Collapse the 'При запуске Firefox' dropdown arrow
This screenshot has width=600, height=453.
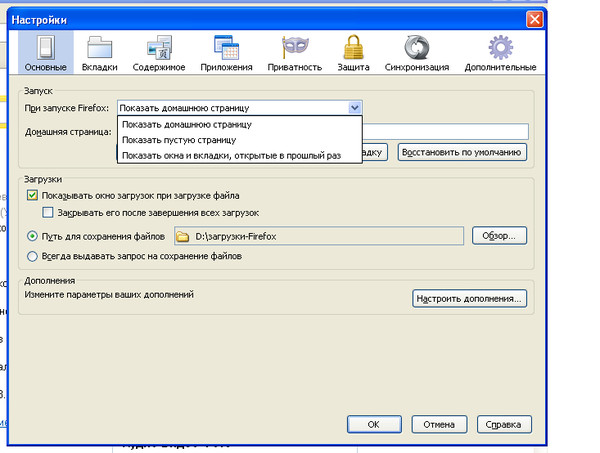(355, 108)
